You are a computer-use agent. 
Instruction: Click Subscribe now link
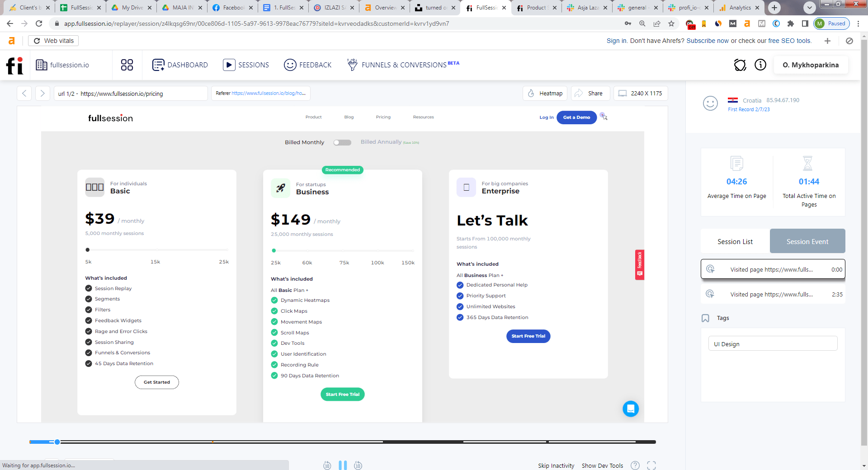[x=708, y=41]
